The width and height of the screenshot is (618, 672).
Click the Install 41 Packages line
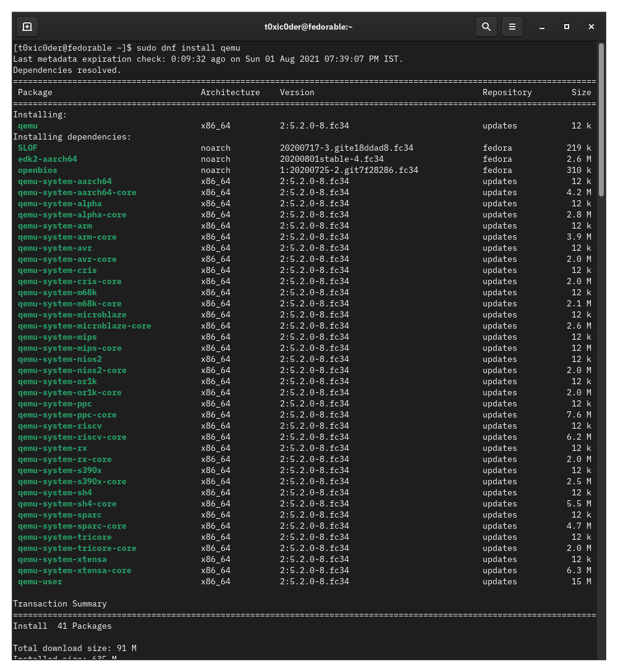point(62,626)
